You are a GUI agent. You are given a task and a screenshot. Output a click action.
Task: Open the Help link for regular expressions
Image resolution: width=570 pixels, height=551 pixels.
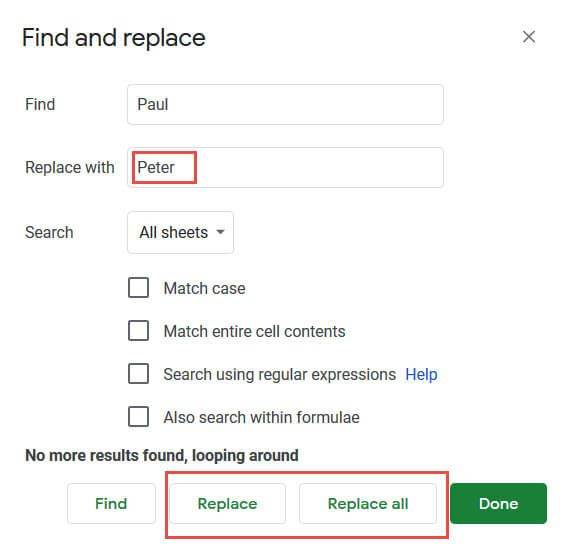421,374
